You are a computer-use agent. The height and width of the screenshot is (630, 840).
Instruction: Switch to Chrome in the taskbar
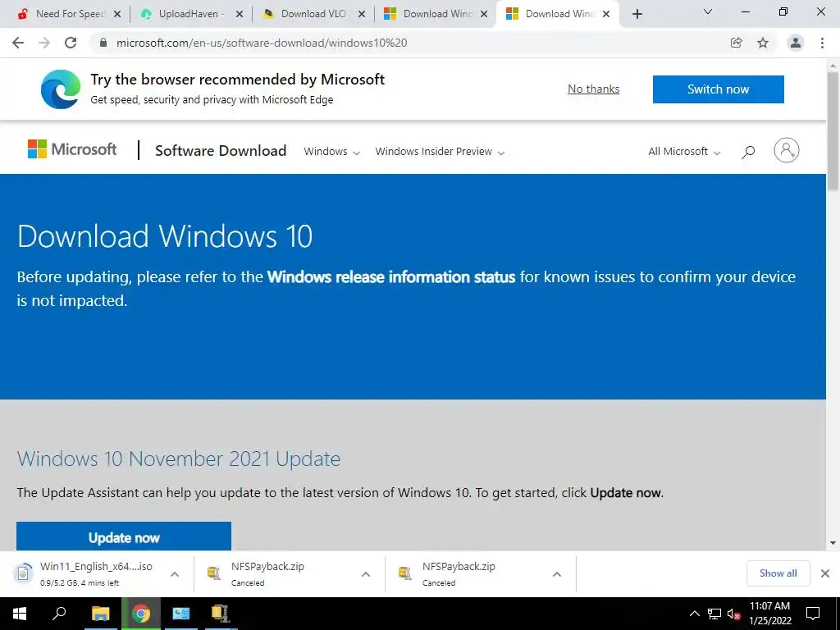141,614
